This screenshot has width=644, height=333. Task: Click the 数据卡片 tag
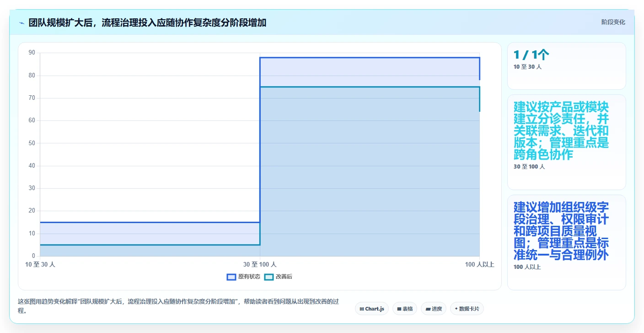467,309
